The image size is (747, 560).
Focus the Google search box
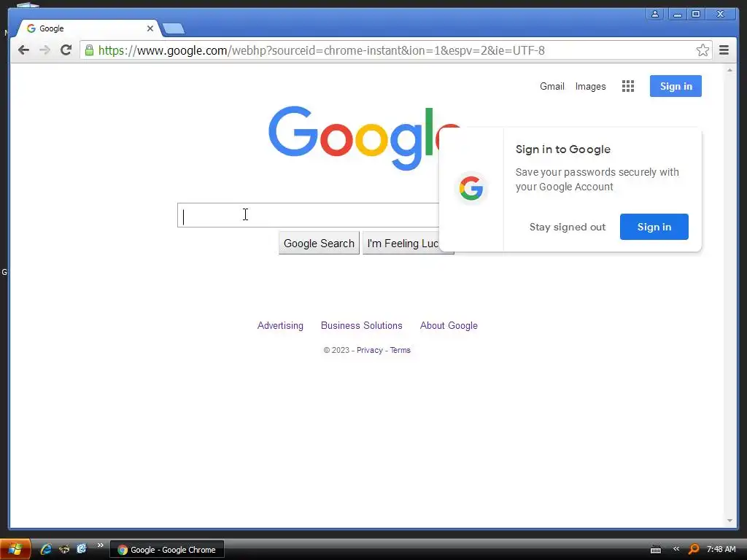309,215
